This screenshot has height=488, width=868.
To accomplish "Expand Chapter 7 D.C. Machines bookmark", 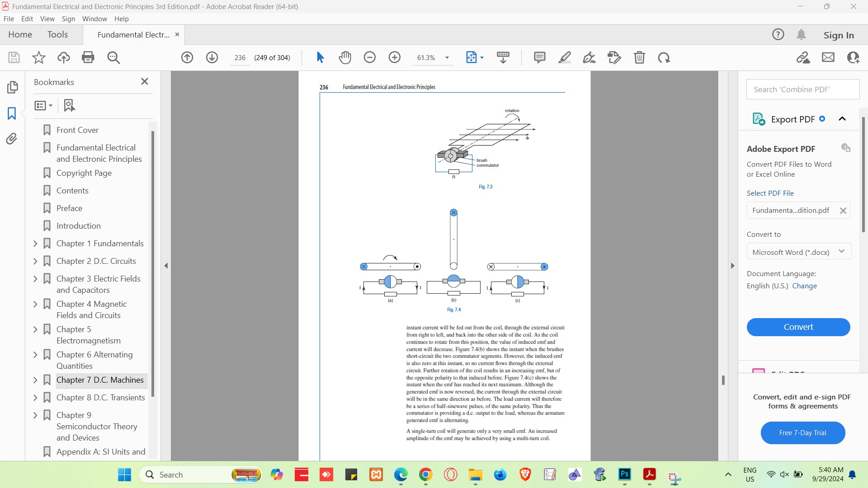I will pyautogui.click(x=35, y=380).
